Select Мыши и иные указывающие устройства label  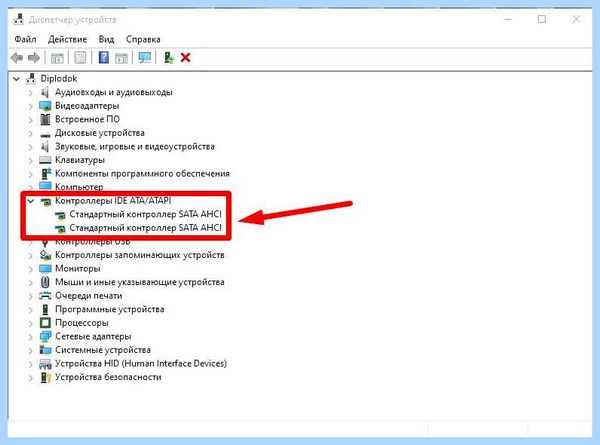pyautogui.click(x=140, y=282)
